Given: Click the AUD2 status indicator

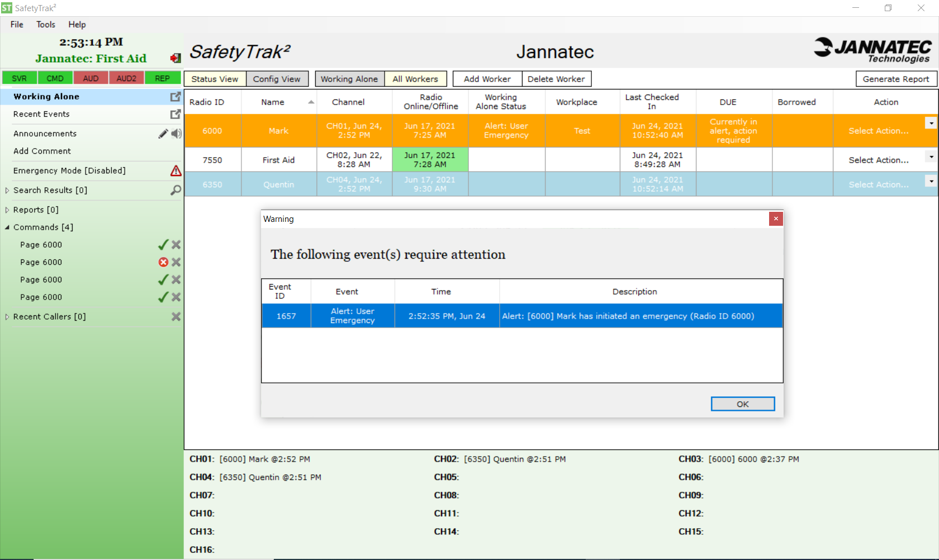Looking at the screenshot, I should [x=127, y=78].
